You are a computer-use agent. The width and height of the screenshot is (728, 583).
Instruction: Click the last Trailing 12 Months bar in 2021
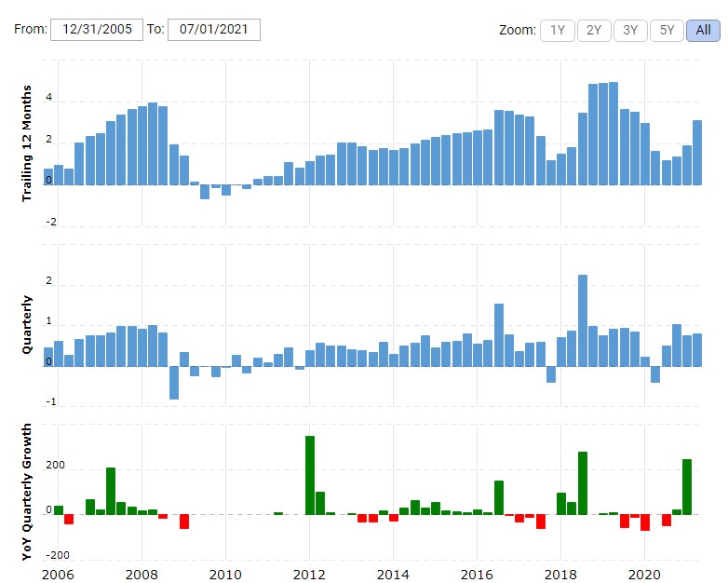coord(697,153)
